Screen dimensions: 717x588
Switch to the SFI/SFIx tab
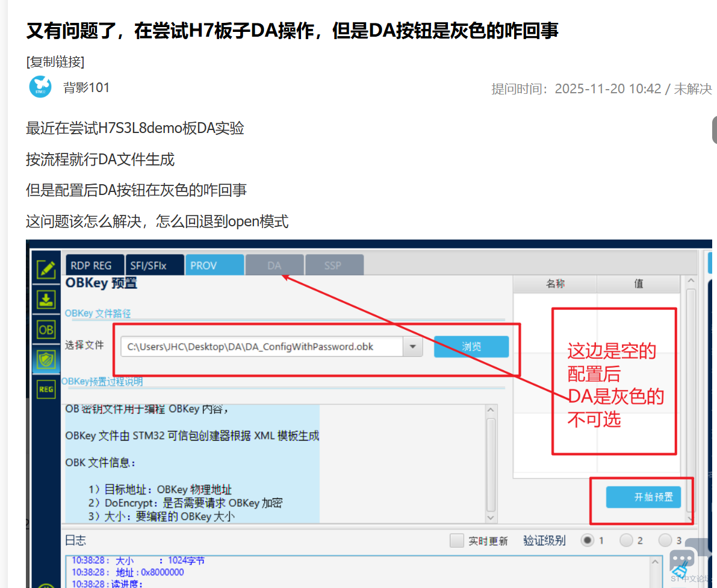tap(149, 265)
